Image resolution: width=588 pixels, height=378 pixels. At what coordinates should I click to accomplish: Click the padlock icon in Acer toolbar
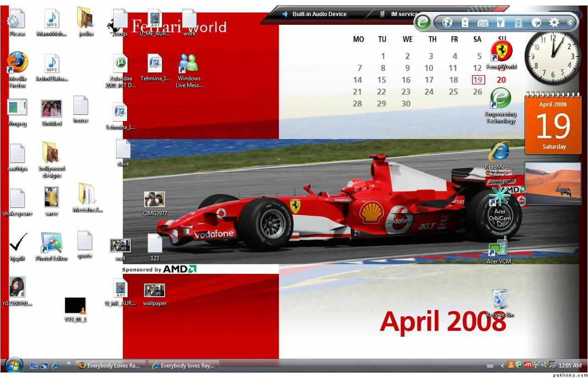(518, 22)
